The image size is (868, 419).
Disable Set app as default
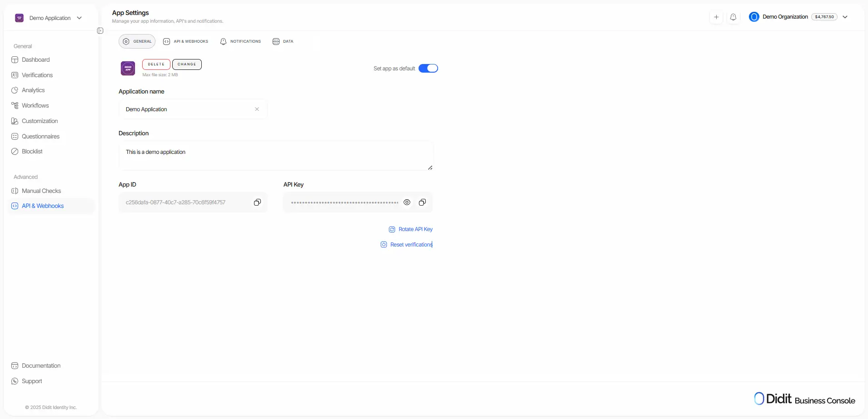click(428, 68)
